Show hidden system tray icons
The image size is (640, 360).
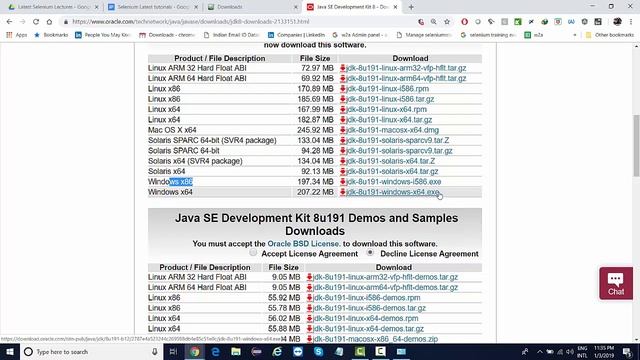click(x=540, y=352)
